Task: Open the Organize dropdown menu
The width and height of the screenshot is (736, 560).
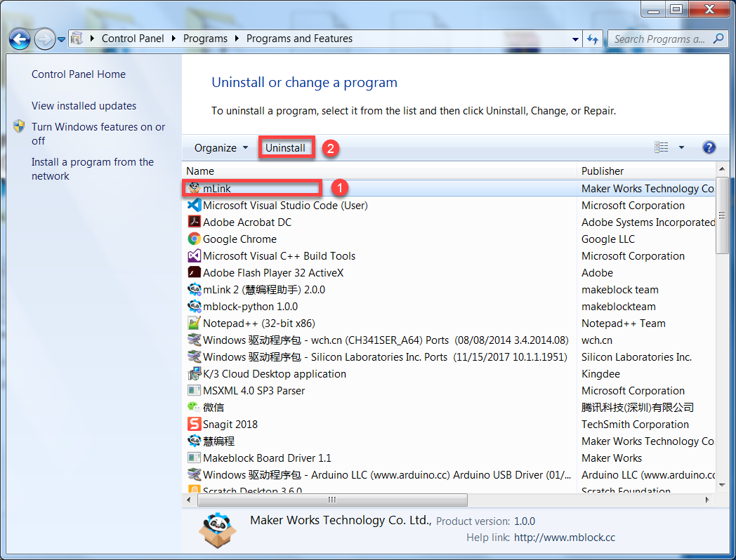Action: (221, 148)
